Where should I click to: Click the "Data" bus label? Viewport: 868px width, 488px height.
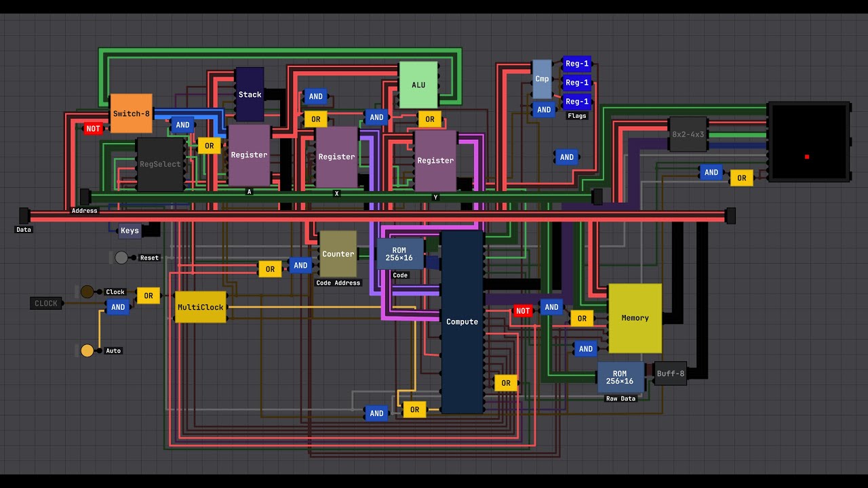pos(24,230)
